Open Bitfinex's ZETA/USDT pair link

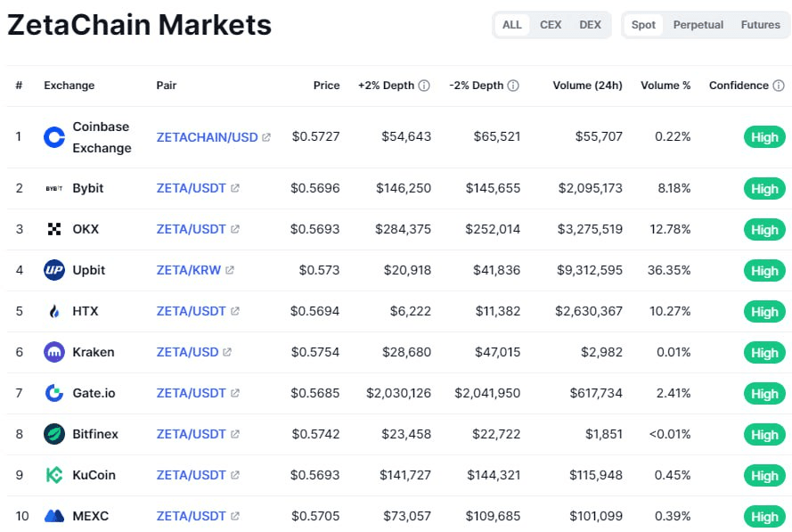[x=191, y=433]
